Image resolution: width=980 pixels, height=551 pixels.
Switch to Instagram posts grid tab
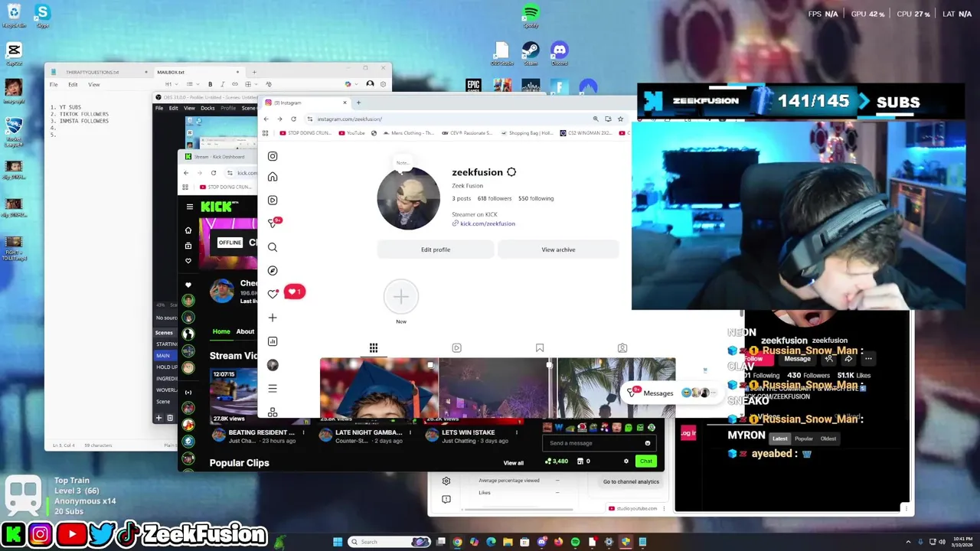[x=374, y=348]
